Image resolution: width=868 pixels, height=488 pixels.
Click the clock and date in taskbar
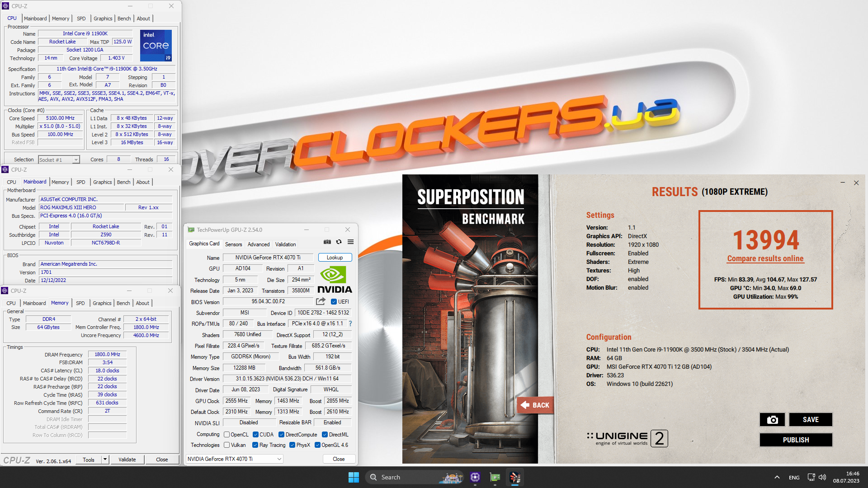click(x=846, y=477)
